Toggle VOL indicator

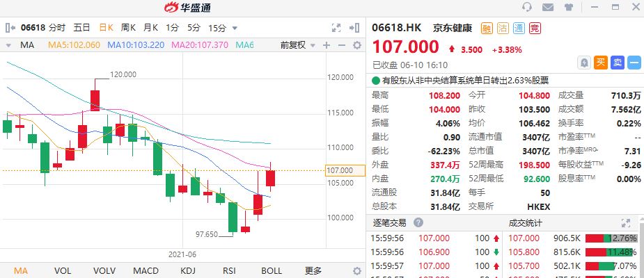point(63,270)
